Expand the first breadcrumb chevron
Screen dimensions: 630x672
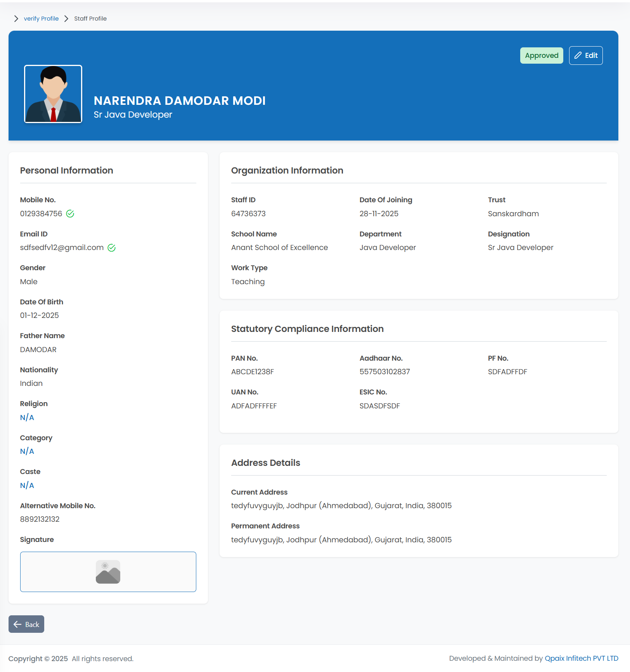coord(16,19)
